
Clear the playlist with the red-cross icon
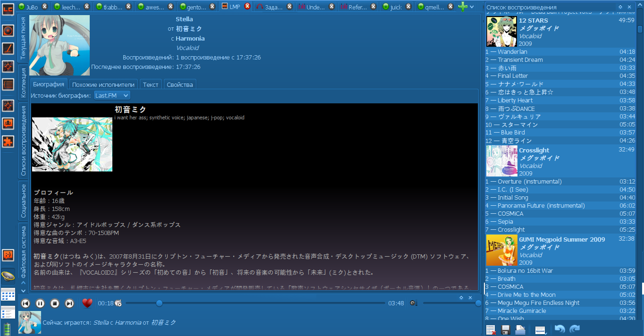point(491,330)
